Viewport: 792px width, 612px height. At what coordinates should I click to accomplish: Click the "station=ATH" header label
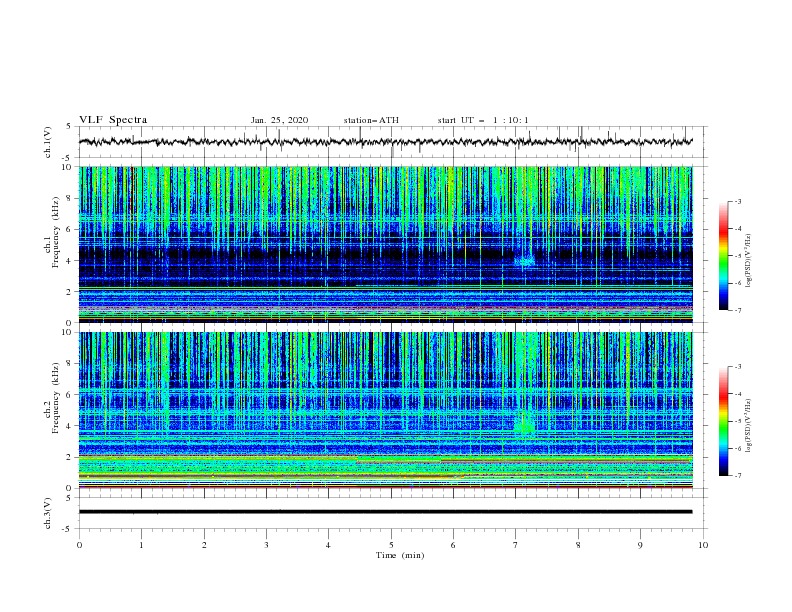click(371, 120)
